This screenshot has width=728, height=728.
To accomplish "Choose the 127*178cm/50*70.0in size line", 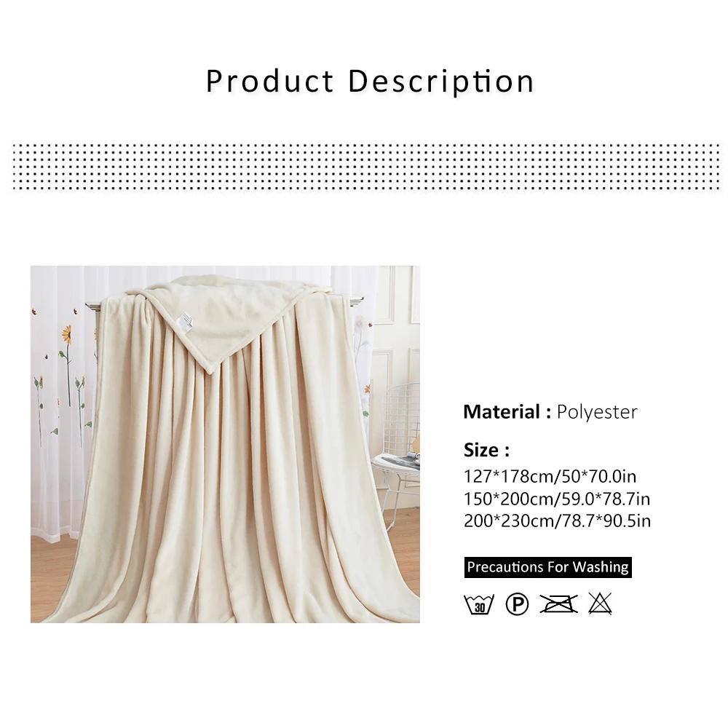I will click(550, 476).
